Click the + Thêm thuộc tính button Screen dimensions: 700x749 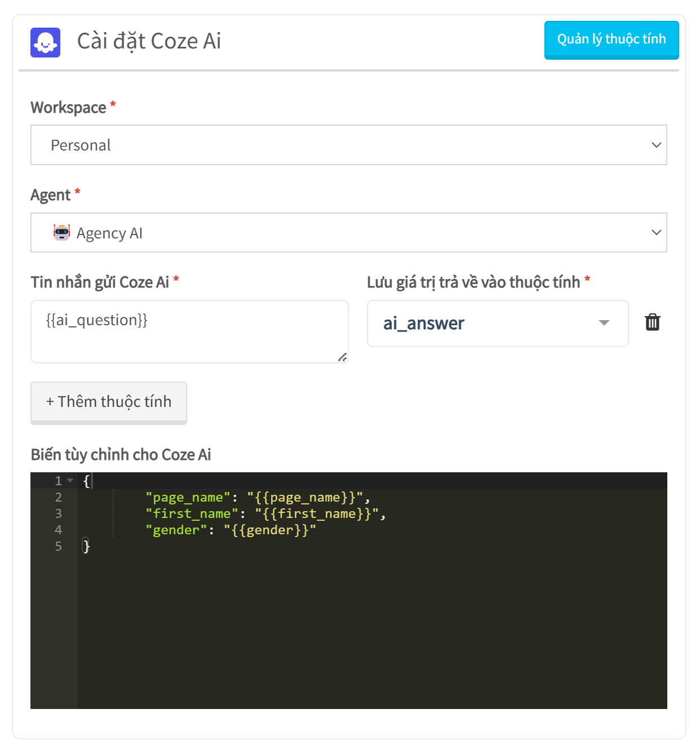(x=109, y=402)
